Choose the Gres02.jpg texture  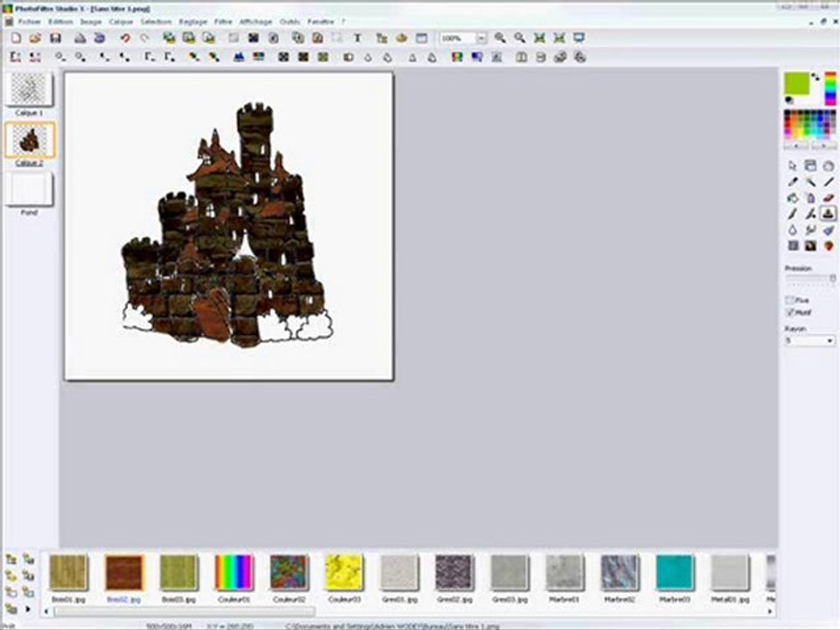[x=454, y=572]
